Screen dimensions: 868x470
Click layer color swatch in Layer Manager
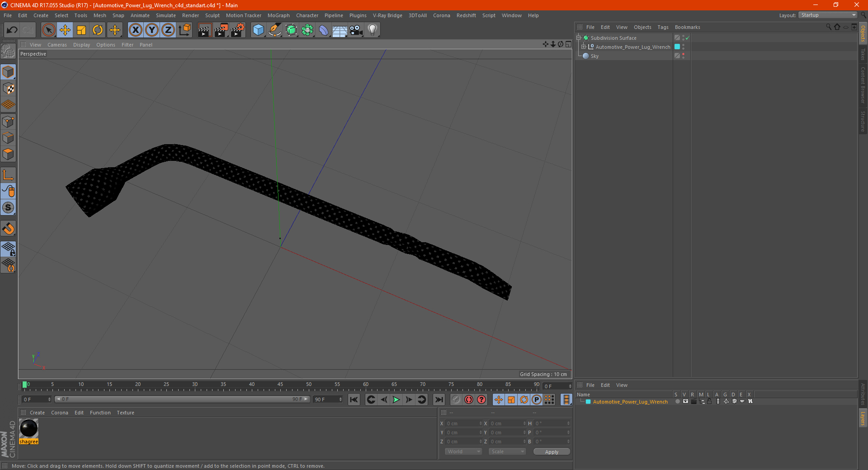(x=588, y=401)
